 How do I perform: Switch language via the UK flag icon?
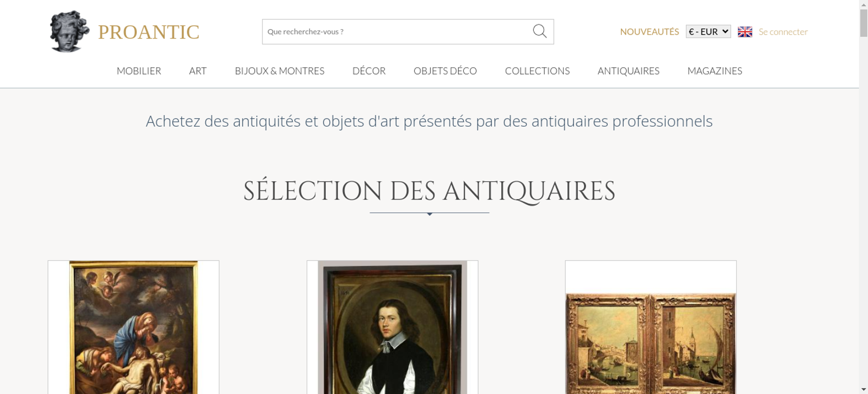coord(745,32)
